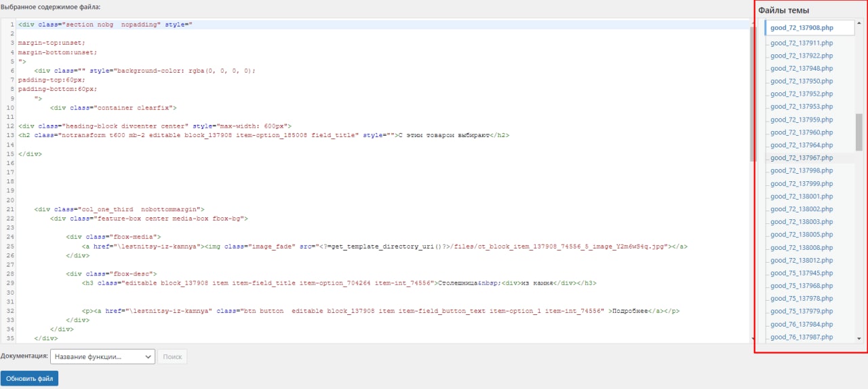
Task: Click the file list scroll-up arrow
Action: pos(859,23)
